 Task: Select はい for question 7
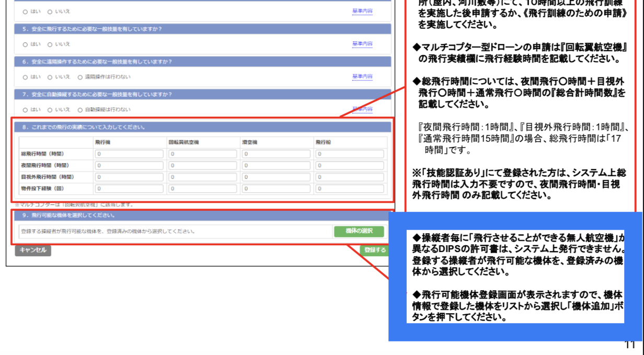25,110
